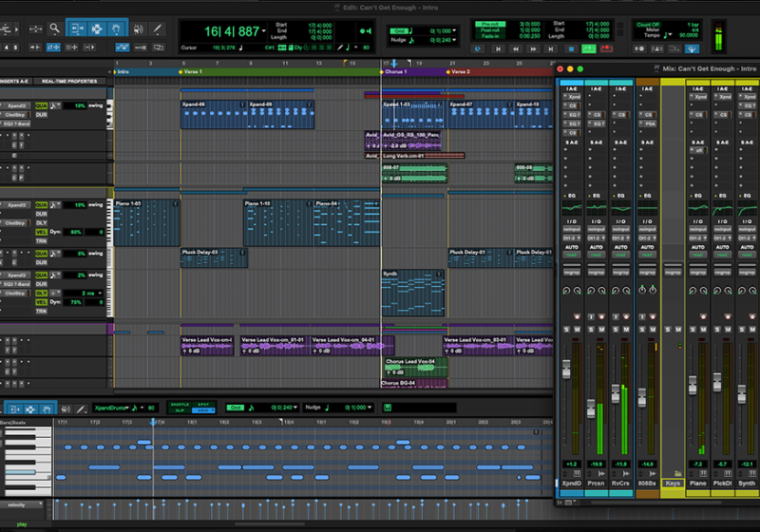760x532 pixels.
Task: Open Piano channel output Ot1-2 selector
Action: tap(698, 237)
